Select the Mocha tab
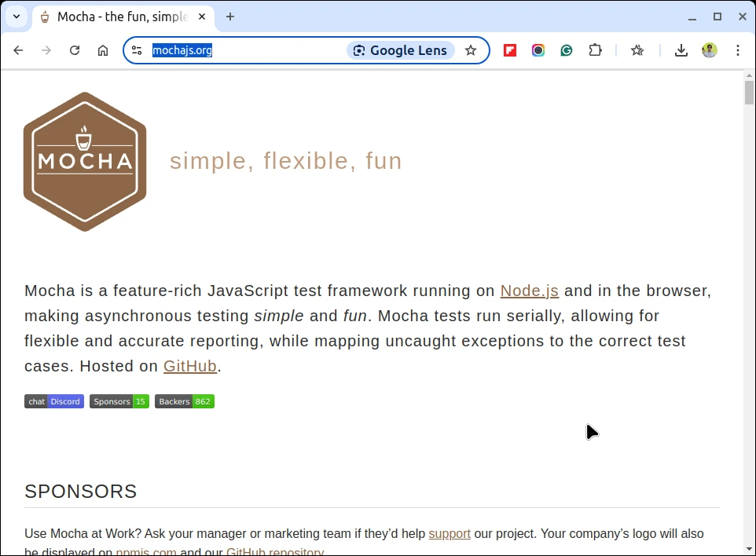 [123, 16]
